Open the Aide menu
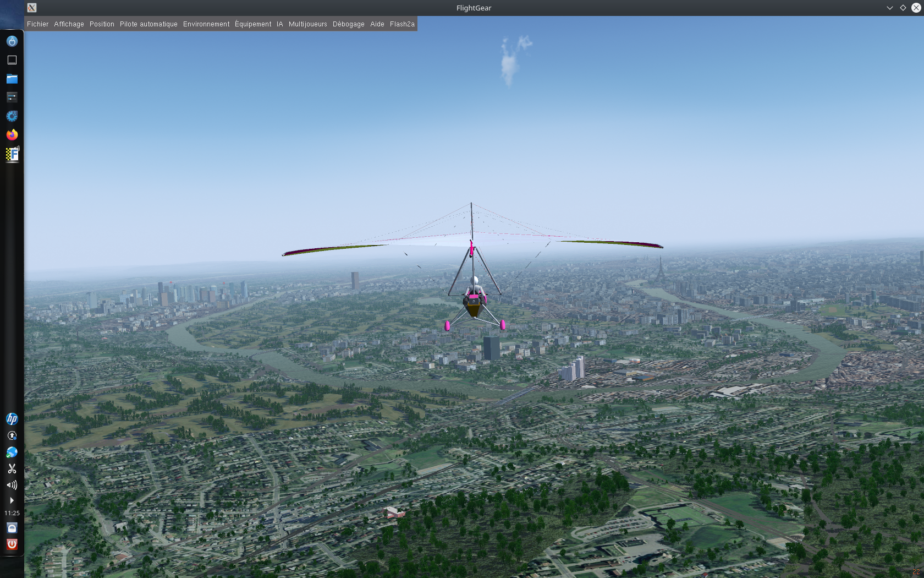Image resolution: width=924 pixels, height=578 pixels. (377, 24)
